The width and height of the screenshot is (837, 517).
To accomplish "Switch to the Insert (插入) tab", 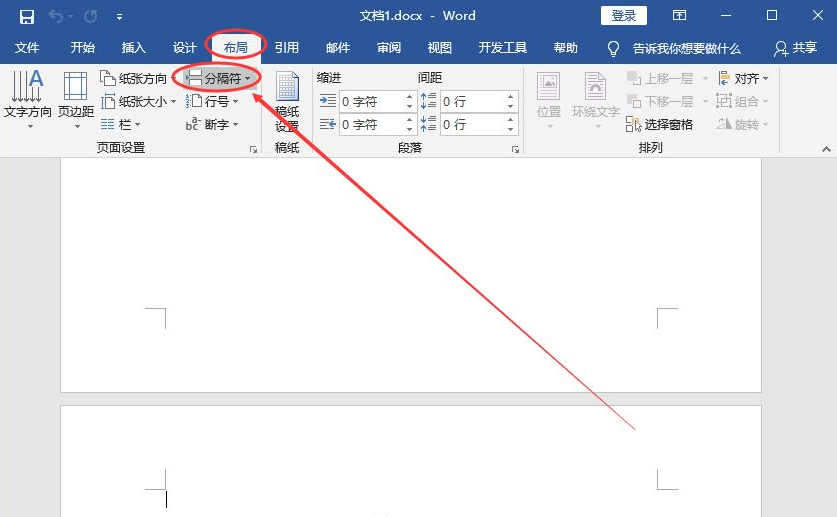I will [x=133, y=48].
